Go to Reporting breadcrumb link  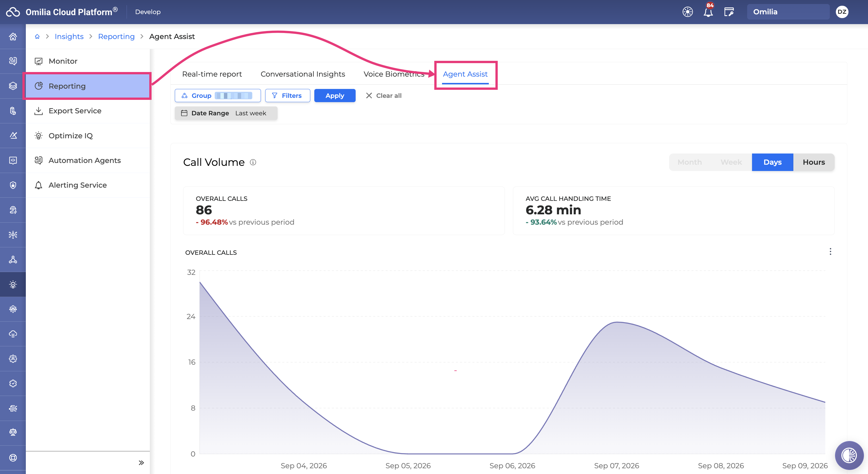click(x=116, y=36)
